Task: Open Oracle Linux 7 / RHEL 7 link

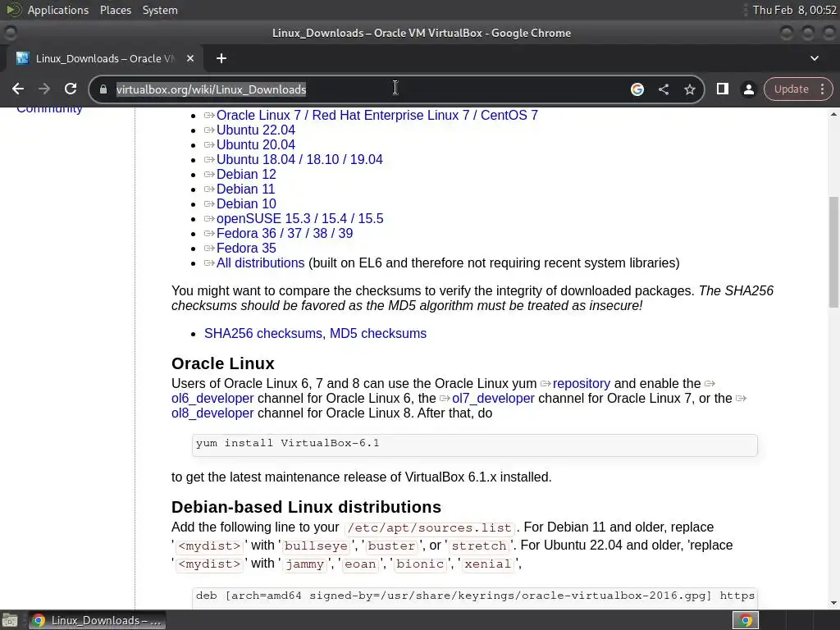Action: tap(377, 115)
